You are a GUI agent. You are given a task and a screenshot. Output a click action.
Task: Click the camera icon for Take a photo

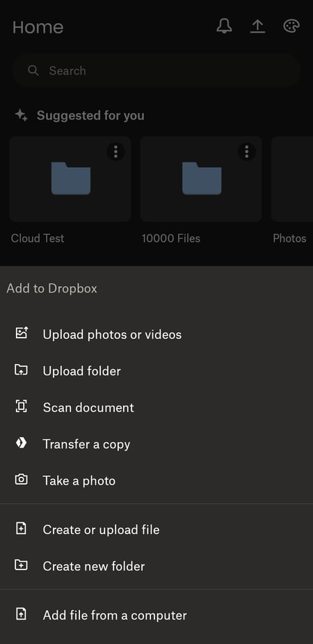point(21,479)
